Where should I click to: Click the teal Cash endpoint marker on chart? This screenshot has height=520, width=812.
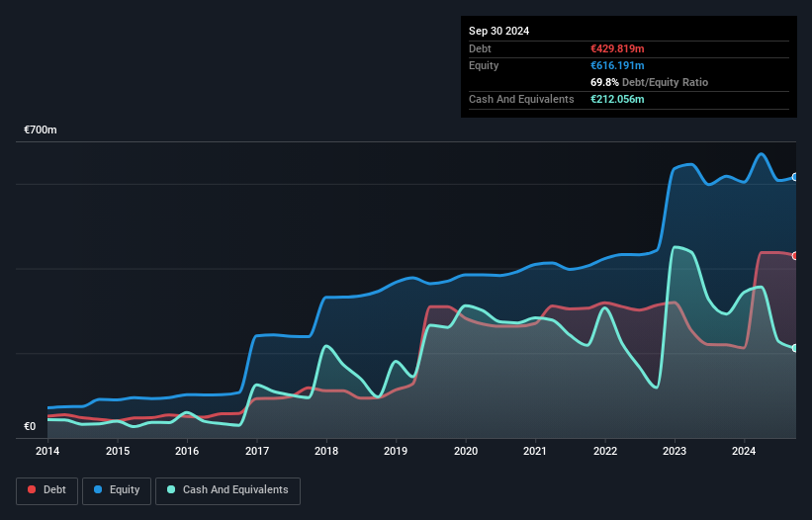coord(795,348)
